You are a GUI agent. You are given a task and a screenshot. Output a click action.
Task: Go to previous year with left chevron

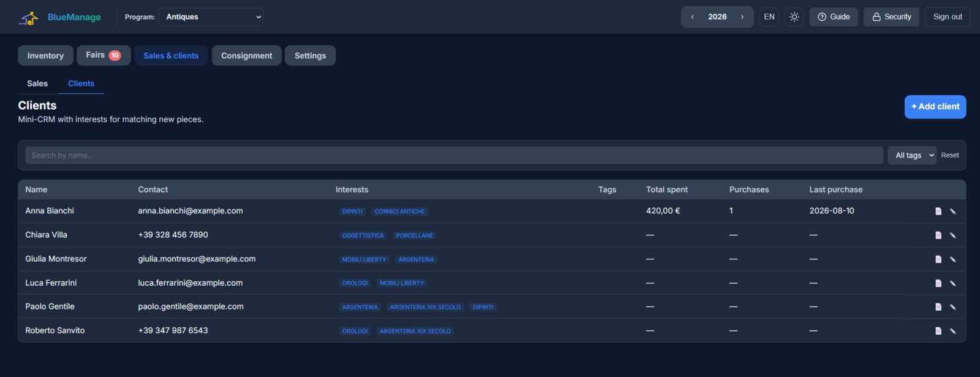[x=693, y=17]
